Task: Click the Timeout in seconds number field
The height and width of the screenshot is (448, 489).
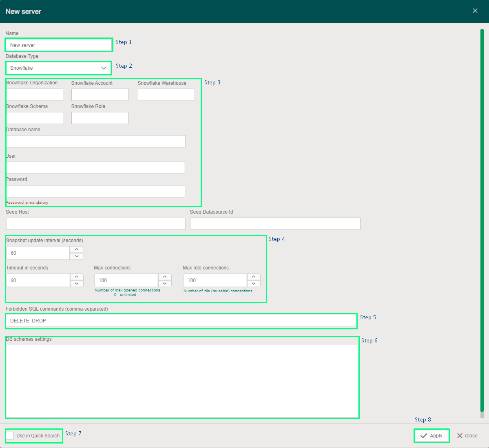Action: (x=38, y=280)
